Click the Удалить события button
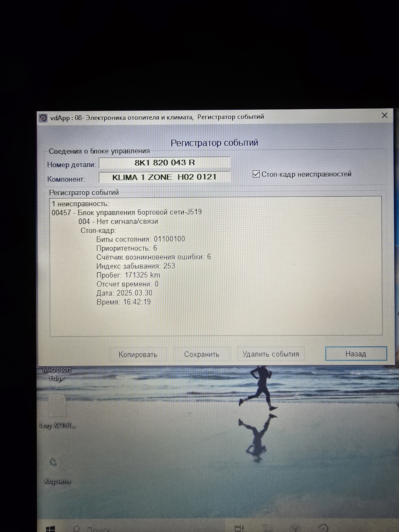 [x=271, y=354]
